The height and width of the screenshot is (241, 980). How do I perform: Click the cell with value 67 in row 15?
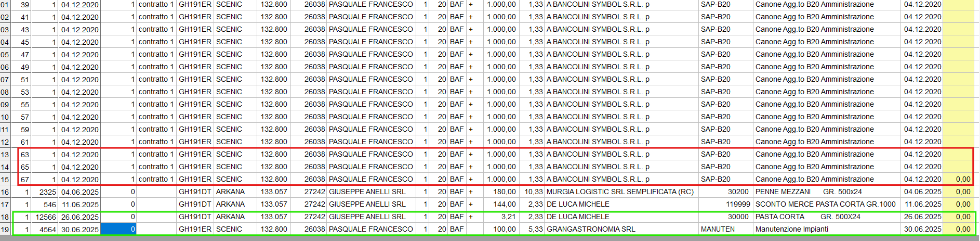click(x=24, y=179)
